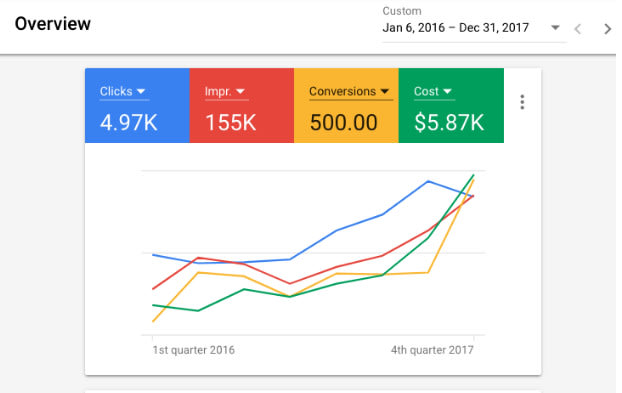Click the Custom date label
Image resolution: width=622 pixels, height=393 pixels.
tap(402, 11)
